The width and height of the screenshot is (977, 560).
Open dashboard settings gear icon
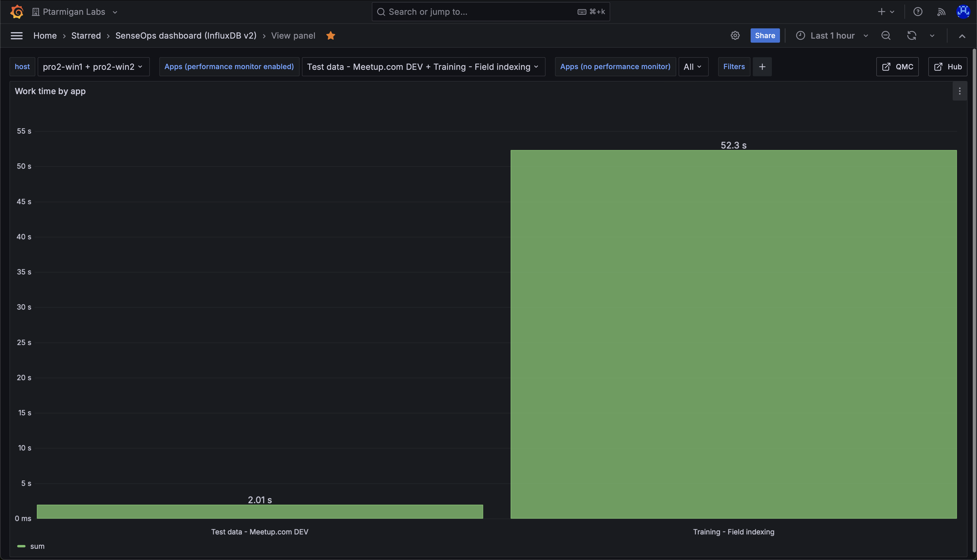pos(735,36)
